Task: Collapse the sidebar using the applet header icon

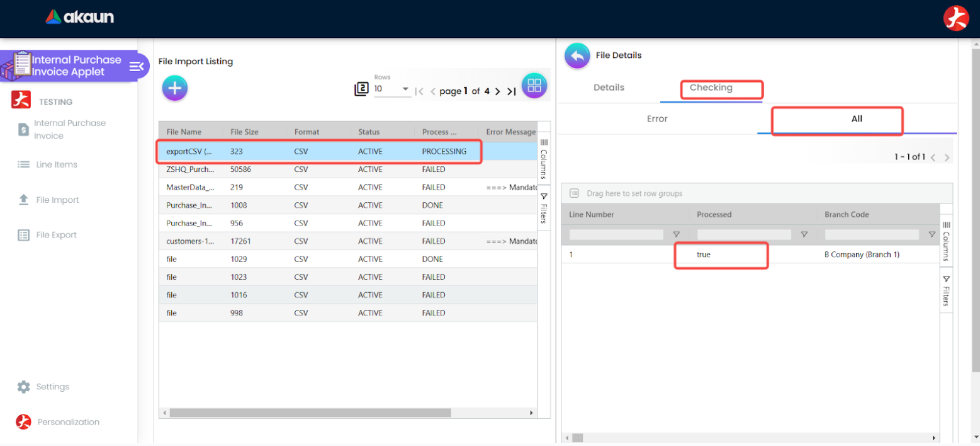Action: [x=137, y=66]
